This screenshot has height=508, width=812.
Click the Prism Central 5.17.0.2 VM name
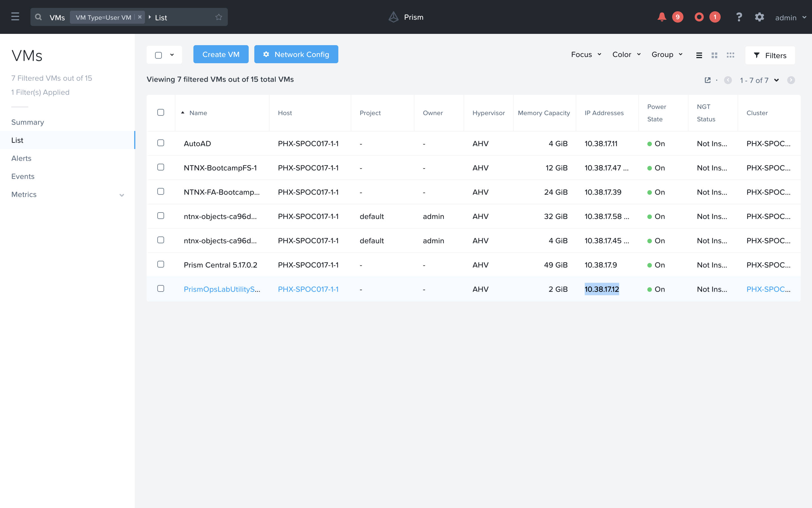coord(220,265)
